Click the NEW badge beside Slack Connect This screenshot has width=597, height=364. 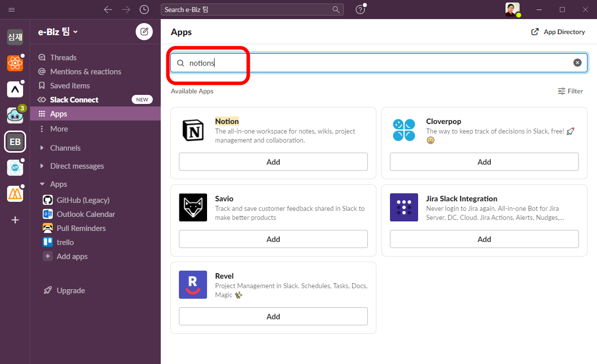click(x=142, y=99)
